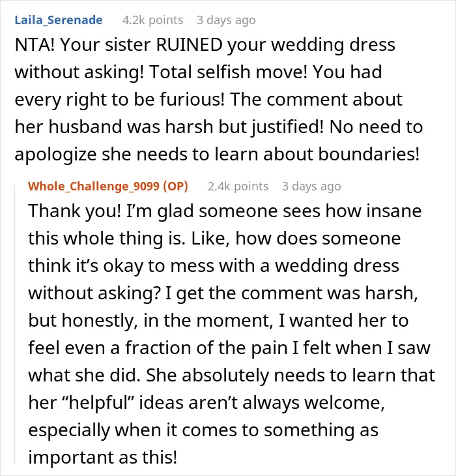Click 'without asking?' in OP reply
Image resolution: width=456 pixels, height=476 pixels.
(x=94, y=293)
